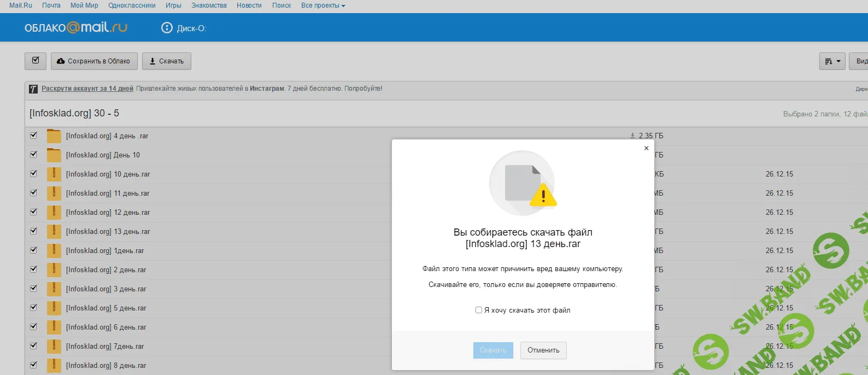Open the Диск-О: download icon
The image size is (868, 375).
point(167,28)
